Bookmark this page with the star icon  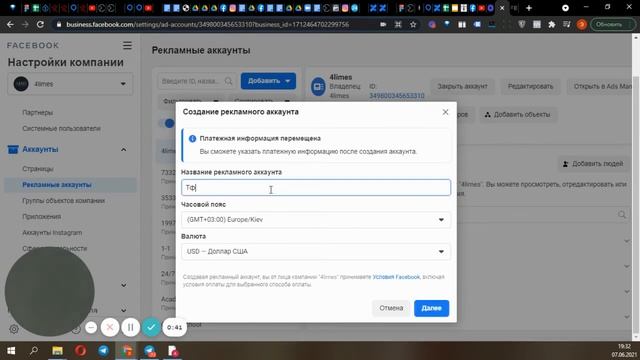click(x=413, y=24)
